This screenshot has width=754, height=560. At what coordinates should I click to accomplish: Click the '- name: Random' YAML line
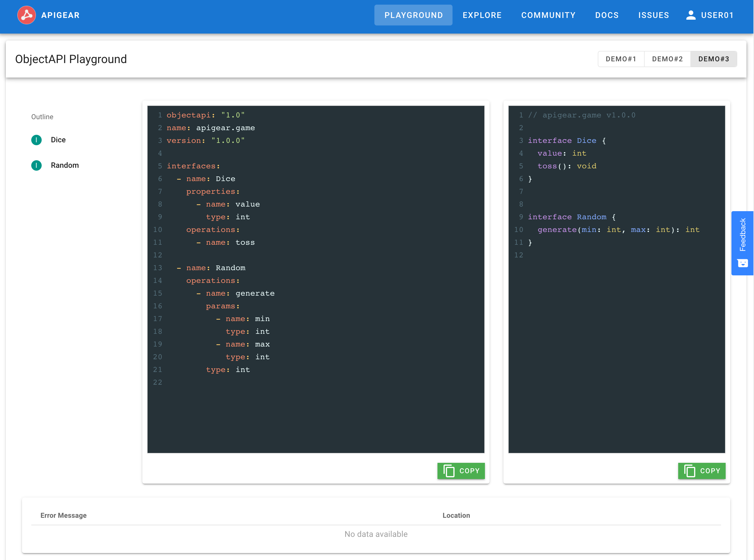(211, 268)
